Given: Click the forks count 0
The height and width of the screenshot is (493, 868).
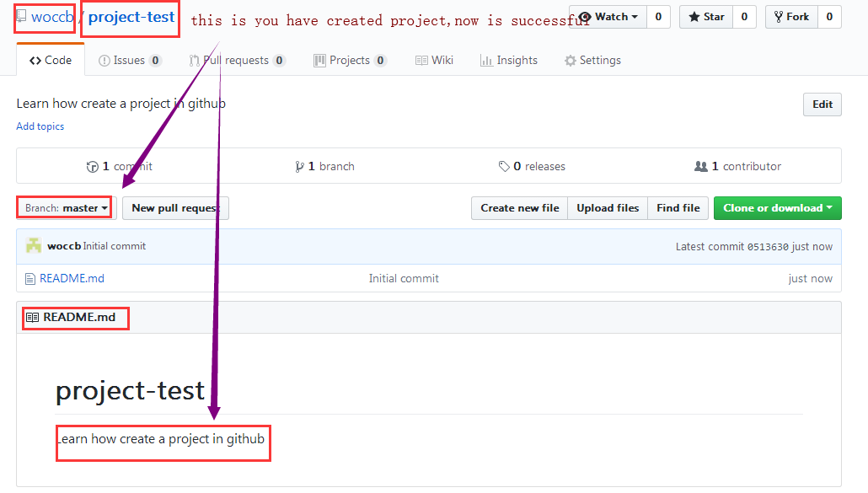Looking at the screenshot, I should point(829,17).
